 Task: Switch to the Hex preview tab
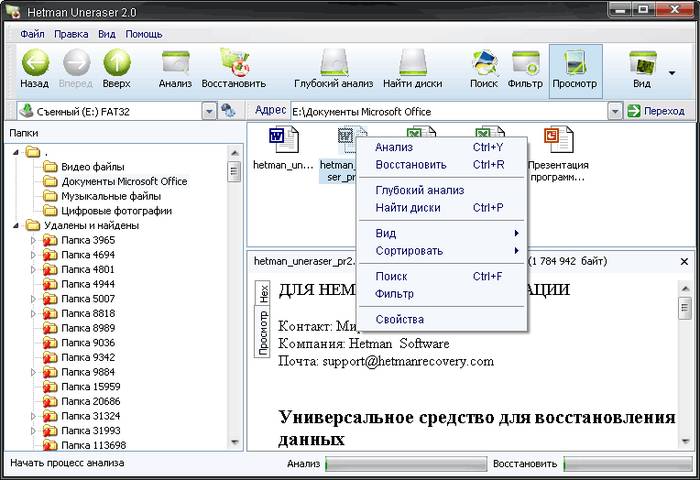[263, 293]
